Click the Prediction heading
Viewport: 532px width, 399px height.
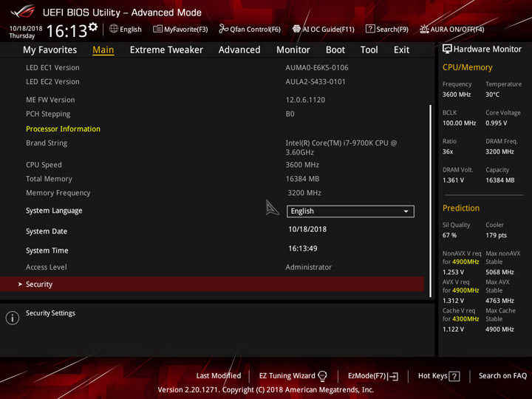coord(461,208)
